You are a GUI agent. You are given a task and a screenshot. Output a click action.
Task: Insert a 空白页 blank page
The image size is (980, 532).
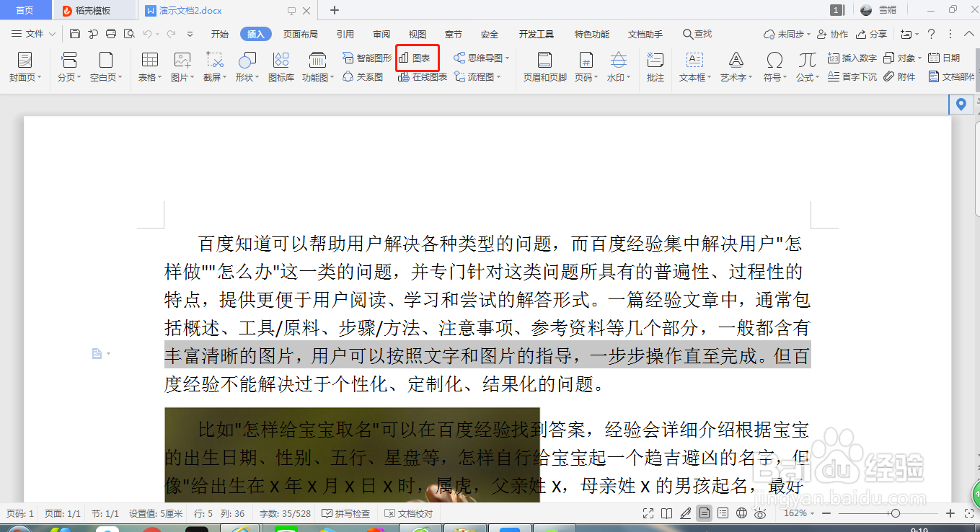point(106,66)
